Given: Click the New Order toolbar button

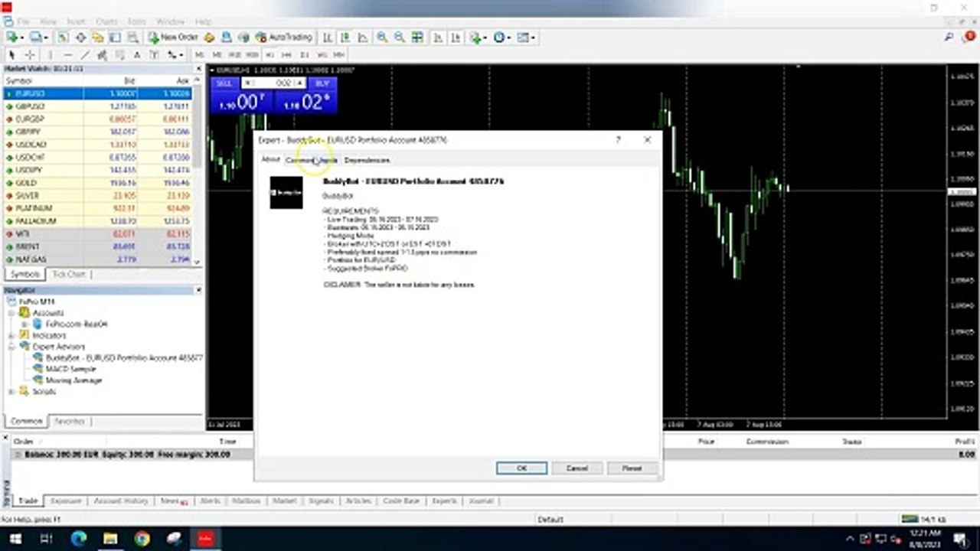Looking at the screenshot, I should (x=175, y=37).
